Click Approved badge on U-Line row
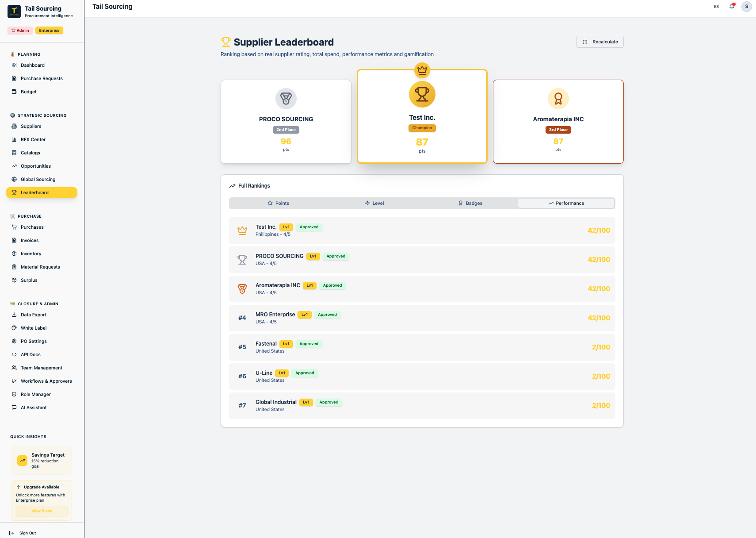 tap(305, 373)
